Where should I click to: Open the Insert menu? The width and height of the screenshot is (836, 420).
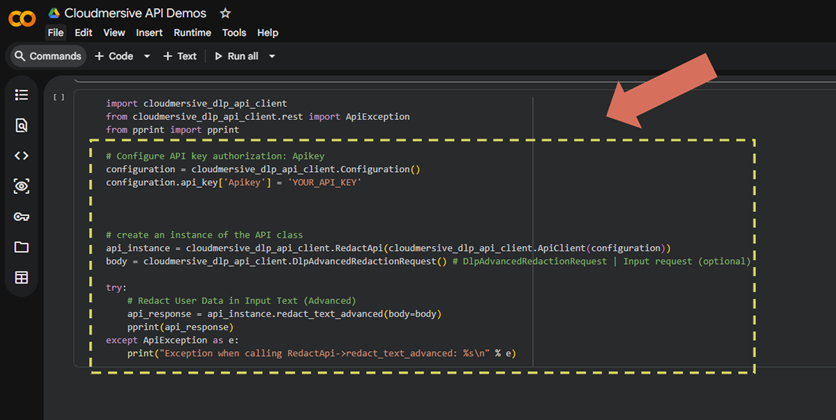point(149,33)
